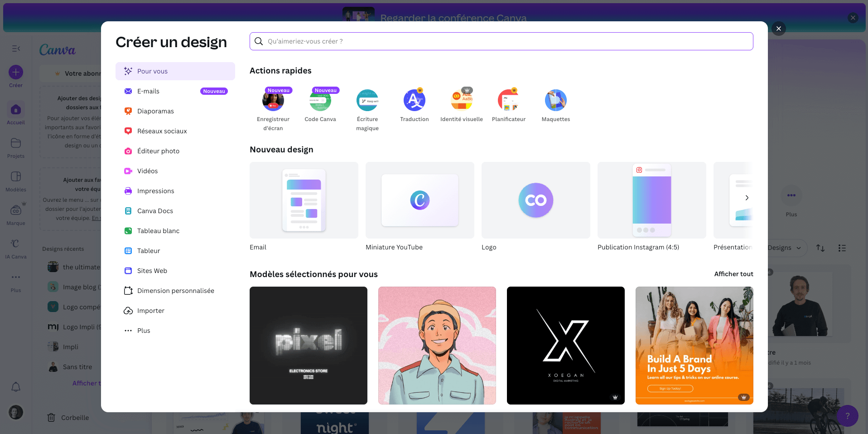Open IA Canva in the sidebar
868x434 pixels.
(x=16, y=248)
